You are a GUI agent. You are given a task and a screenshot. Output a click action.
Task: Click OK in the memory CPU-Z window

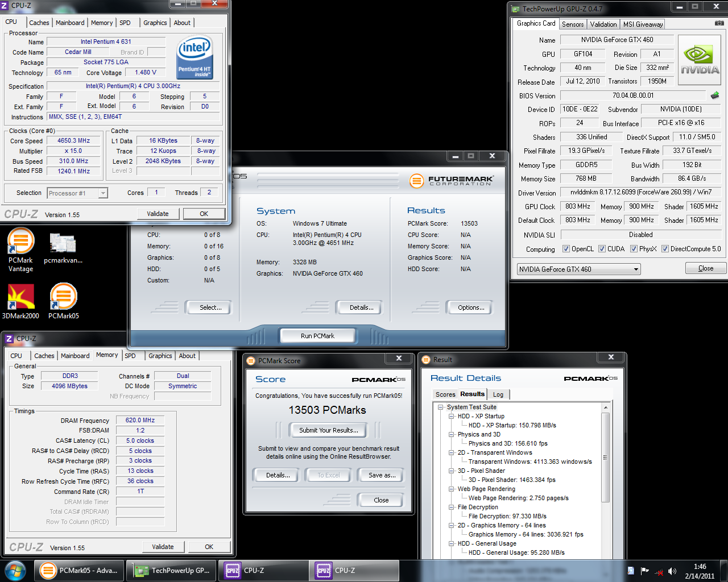click(209, 547)
